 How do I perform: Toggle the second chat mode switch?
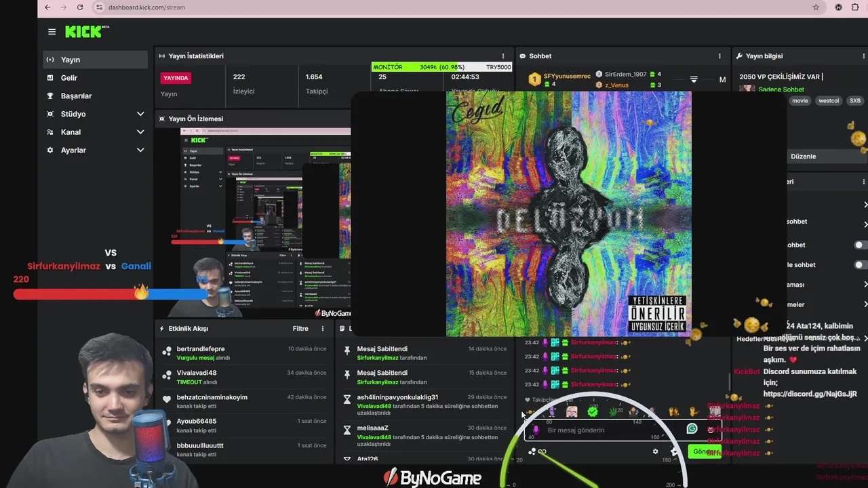860,265
